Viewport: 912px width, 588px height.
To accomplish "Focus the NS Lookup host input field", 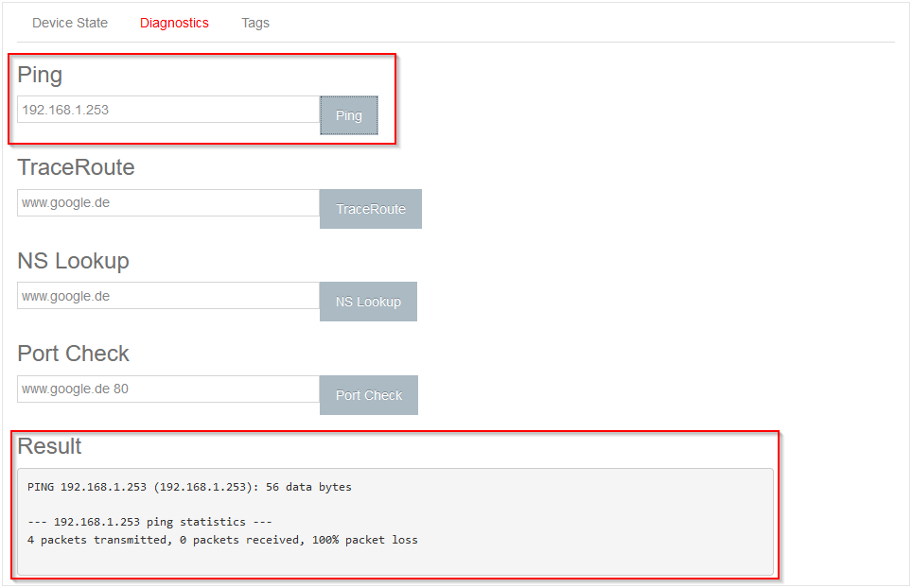I will pyautogui.click(x=168, y=296).
